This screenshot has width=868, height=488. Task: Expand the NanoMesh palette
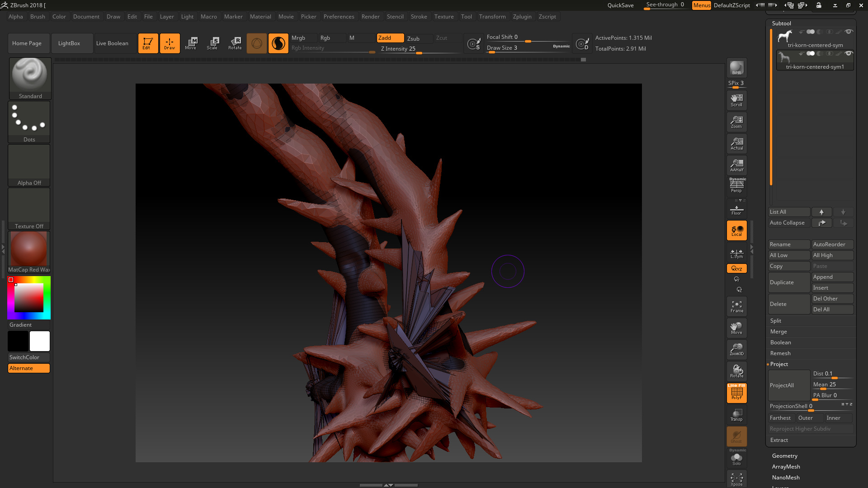point(786,478)
